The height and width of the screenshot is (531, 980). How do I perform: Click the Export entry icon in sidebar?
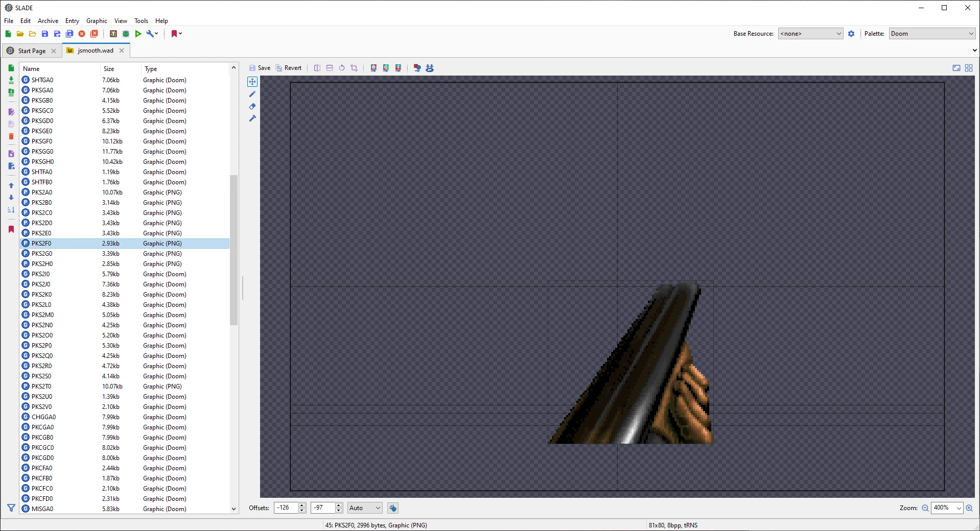[11, 166]
